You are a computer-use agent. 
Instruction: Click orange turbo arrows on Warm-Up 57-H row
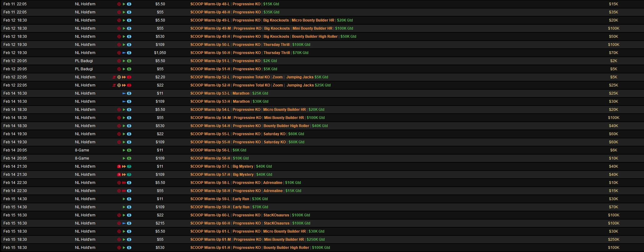(124, 175)
